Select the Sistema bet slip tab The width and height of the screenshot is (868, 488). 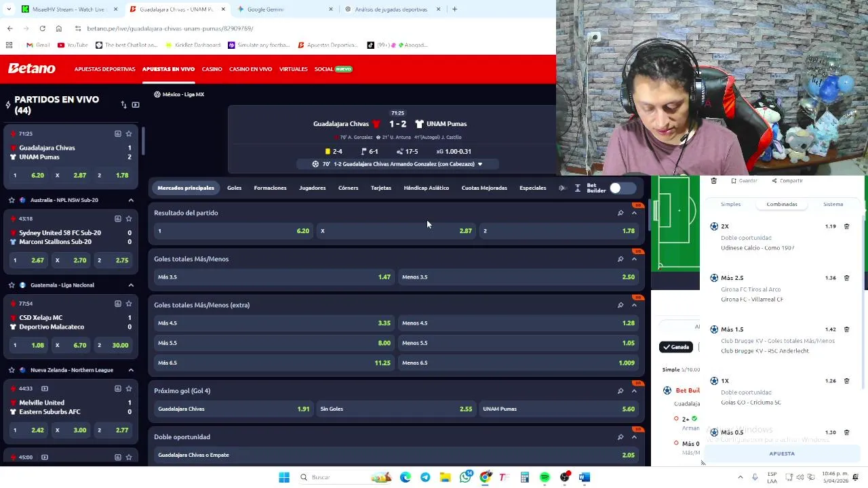pos(833,204)
